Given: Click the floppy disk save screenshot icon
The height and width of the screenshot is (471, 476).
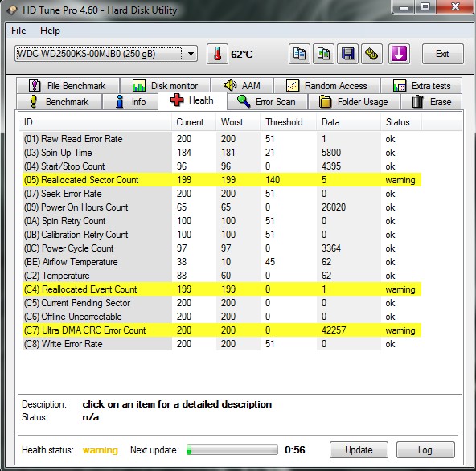Looking at the screenshot, I should tap(347, 54).
